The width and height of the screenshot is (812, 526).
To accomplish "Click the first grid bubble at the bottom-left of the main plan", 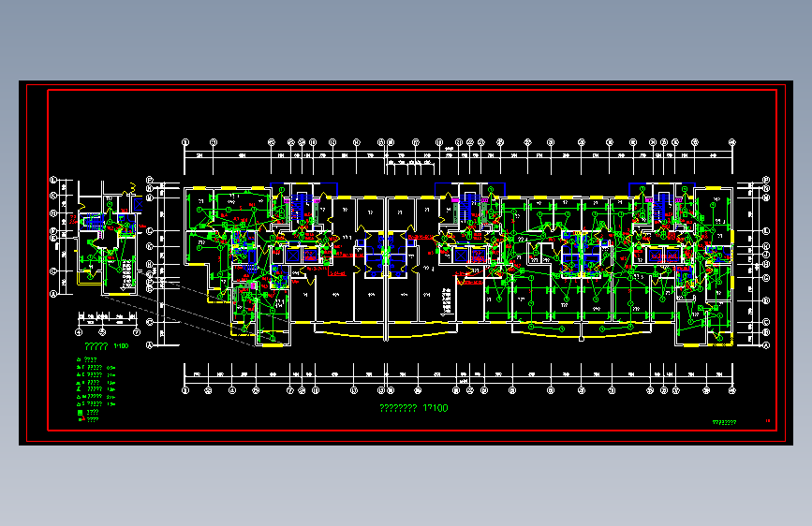I will point(185,390).
